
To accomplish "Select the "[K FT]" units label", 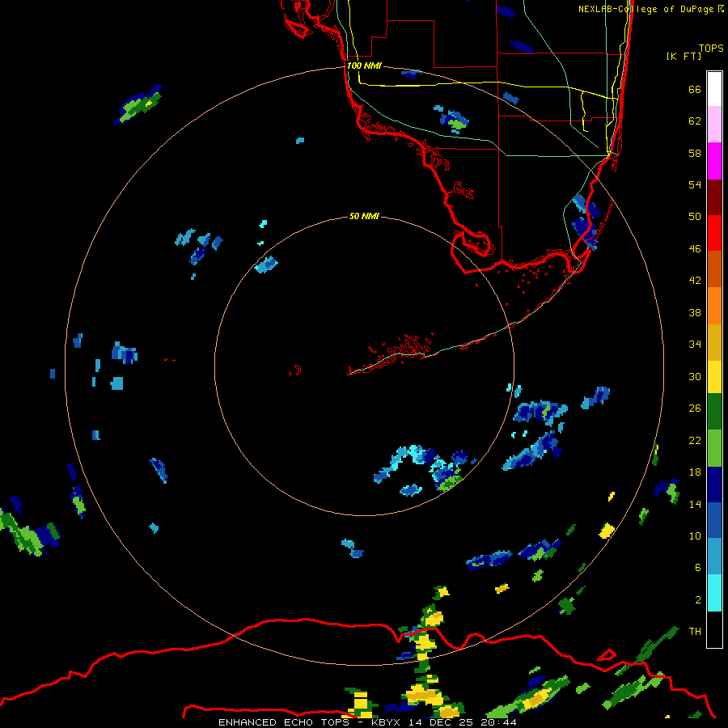I will click(684, 57).
